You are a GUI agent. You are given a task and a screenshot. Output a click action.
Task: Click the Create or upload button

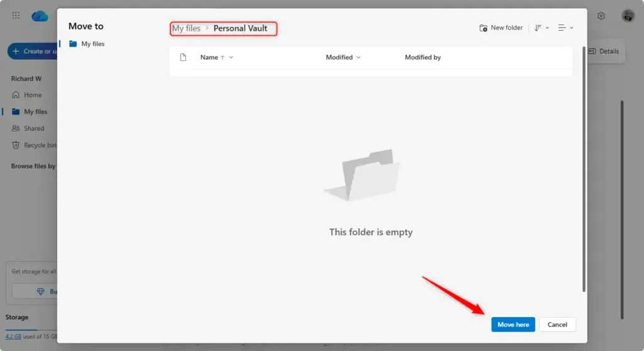(33, 52)
